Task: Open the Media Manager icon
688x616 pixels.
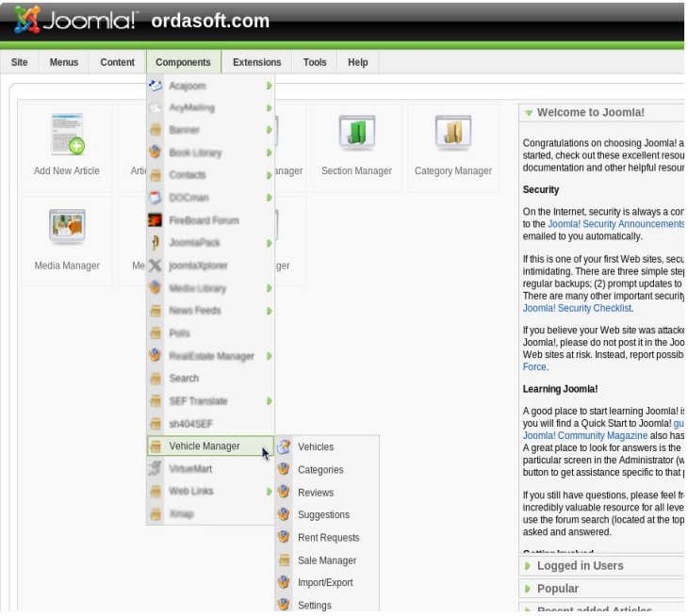Action: [x=67, y=227]
